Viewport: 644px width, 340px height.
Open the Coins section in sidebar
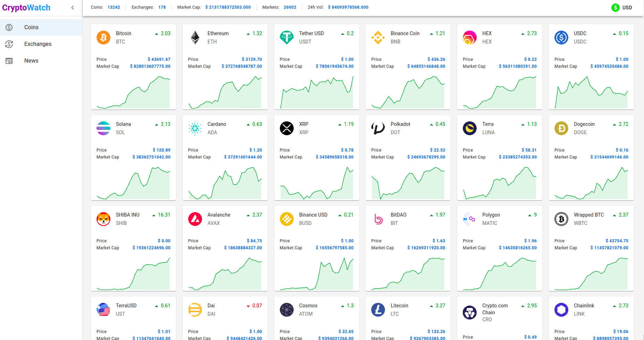point(41,27)
